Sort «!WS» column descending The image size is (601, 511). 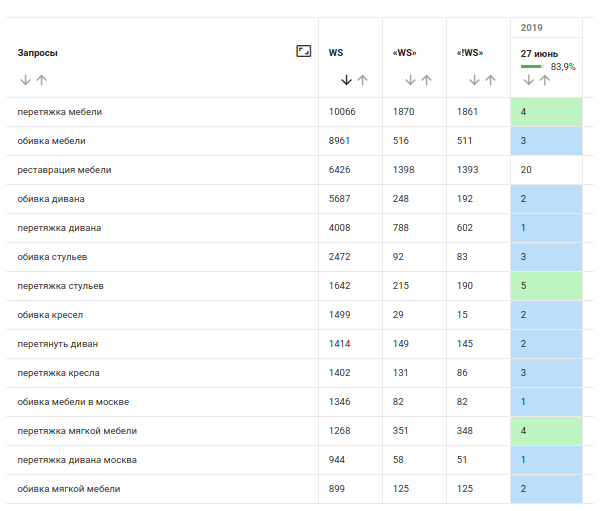(x=474, y=80)
